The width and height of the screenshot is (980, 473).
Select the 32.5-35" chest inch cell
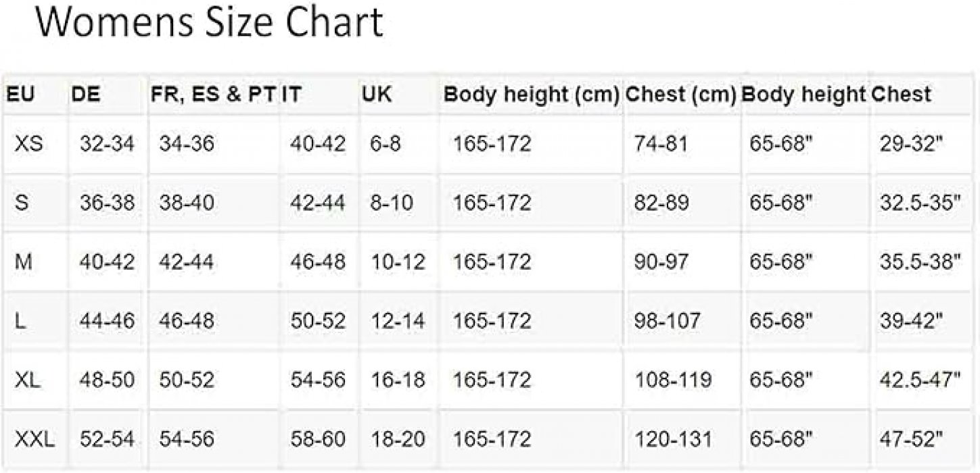click(x=920, y=203)
